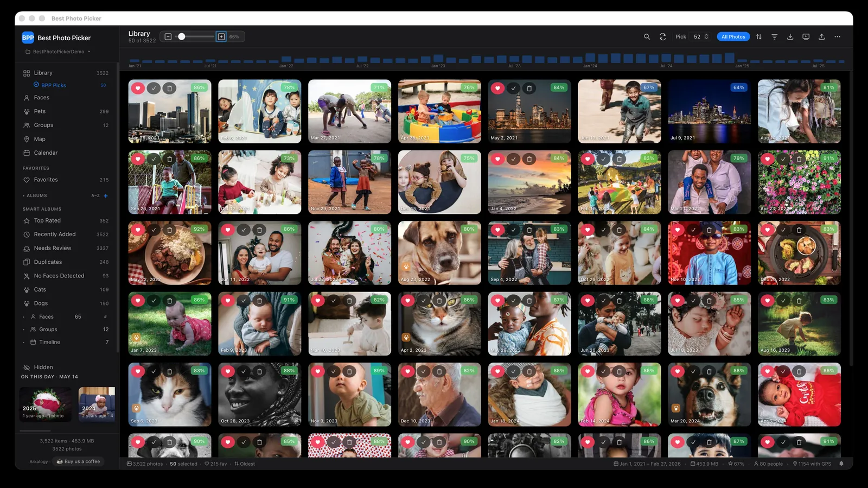This screenshot has height=488, width=868.
Task: Open the search magnifier in the toolbar
Action: click(x=647, y=37)
